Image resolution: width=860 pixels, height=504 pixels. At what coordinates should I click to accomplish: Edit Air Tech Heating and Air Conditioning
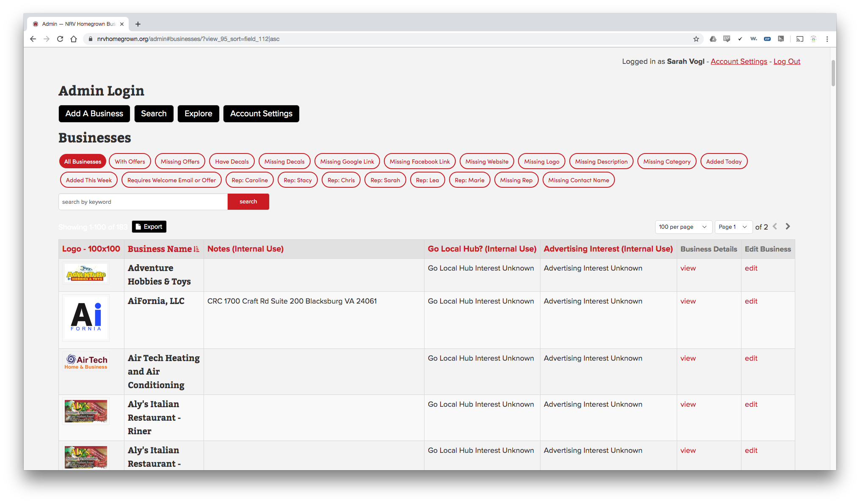751,358
